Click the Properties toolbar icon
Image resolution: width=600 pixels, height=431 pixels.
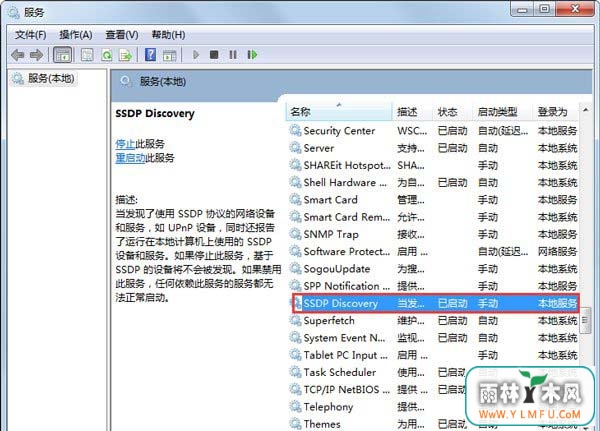coord(87,55)
